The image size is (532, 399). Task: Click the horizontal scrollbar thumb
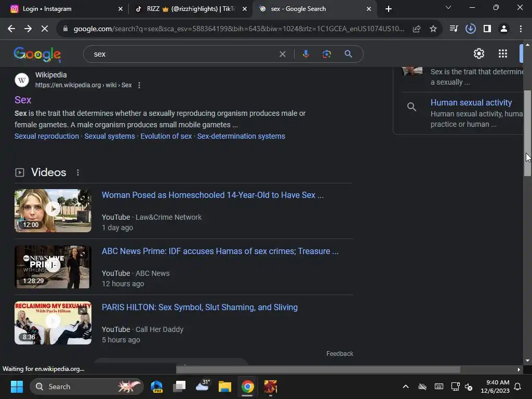[318, 369]
